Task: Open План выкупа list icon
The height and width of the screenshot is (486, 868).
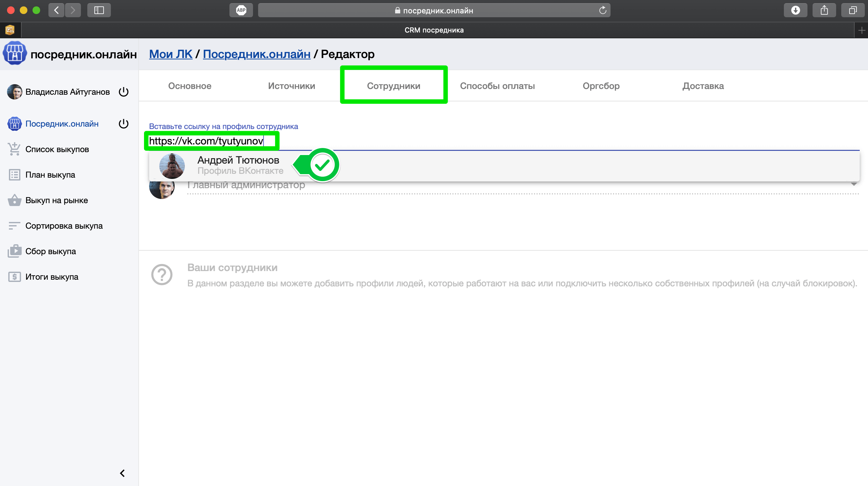Action: pos(14,175)
